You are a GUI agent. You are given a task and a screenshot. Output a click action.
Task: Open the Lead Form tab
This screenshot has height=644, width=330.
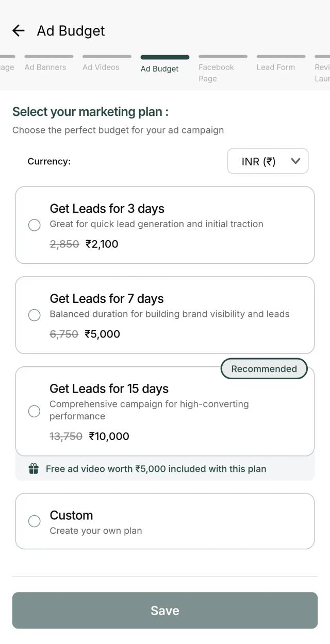click(277, 67)
